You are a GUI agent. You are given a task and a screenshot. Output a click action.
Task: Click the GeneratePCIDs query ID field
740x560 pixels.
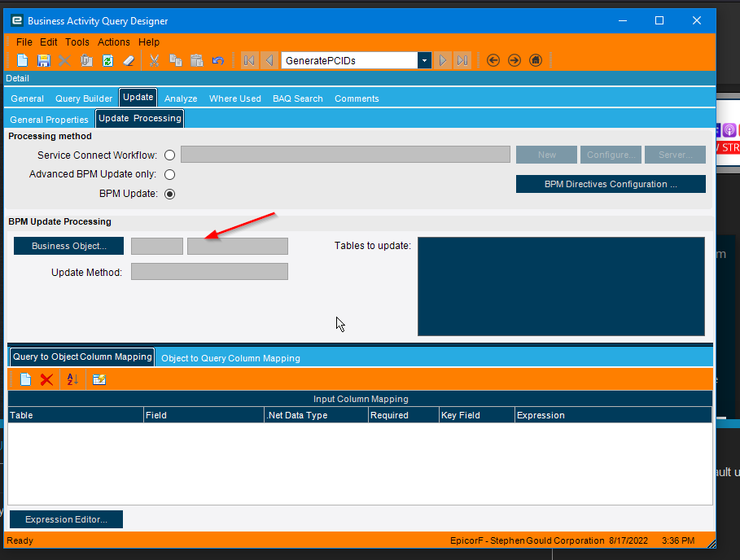coord(349,60)
